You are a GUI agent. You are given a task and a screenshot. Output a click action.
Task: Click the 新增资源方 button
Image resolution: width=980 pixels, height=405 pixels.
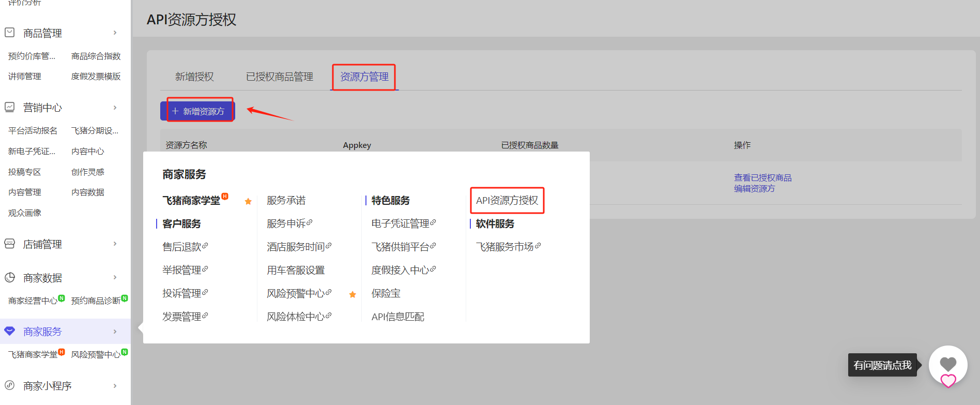click(x=197, y=111)
